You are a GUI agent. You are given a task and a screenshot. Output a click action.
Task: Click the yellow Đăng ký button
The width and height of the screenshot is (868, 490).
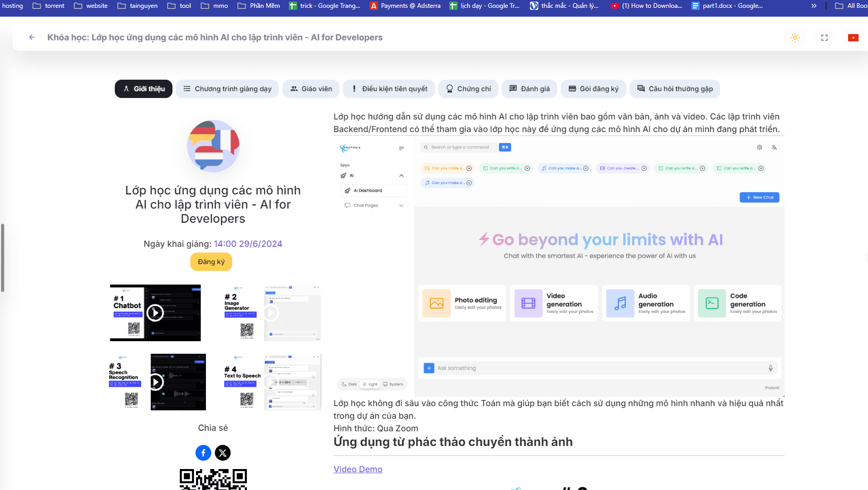click(x=211, y=262)
